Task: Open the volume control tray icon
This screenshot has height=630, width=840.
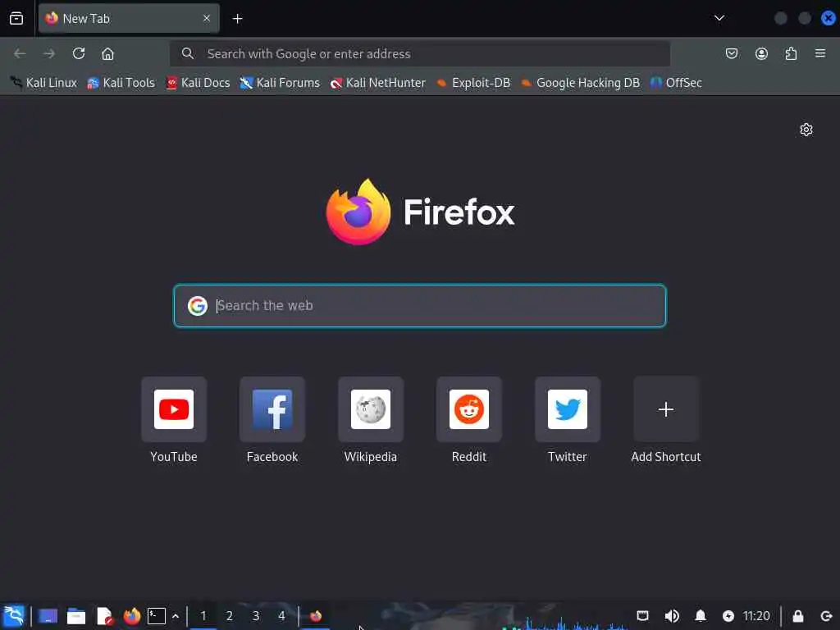Action: click(x=672, y=616)
